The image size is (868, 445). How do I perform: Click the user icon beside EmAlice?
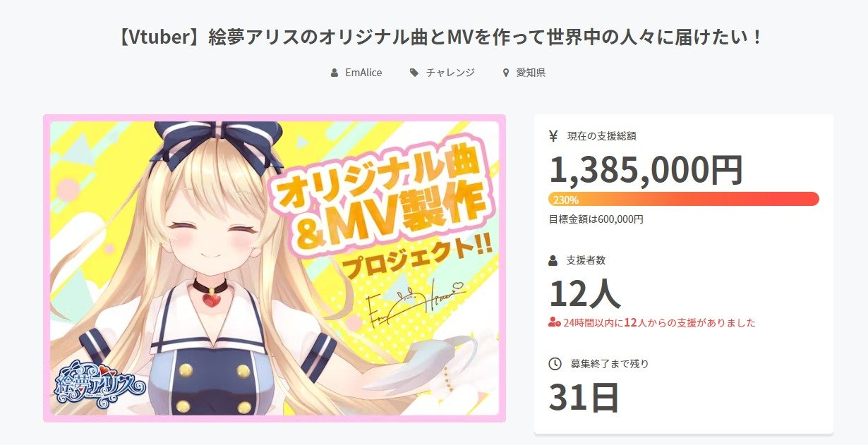334,73
